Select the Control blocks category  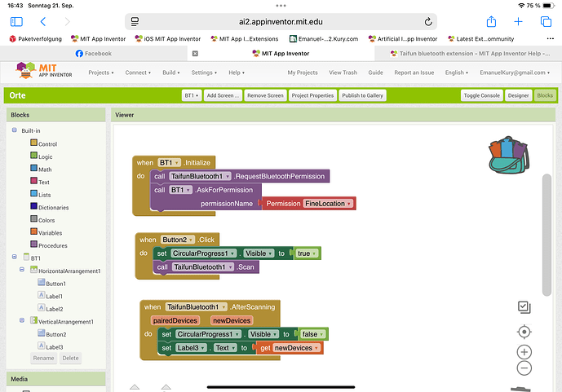click(47, 143)
